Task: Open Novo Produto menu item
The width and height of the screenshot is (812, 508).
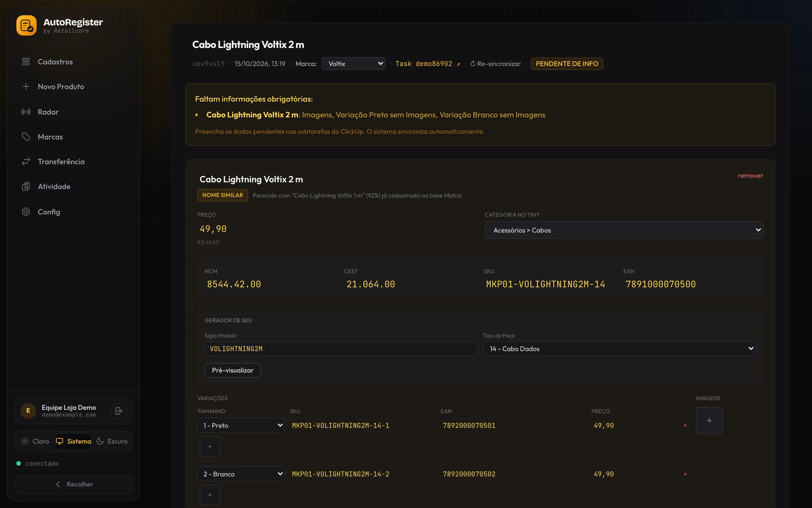Action: pyautogui.click(x=73, y=87)
